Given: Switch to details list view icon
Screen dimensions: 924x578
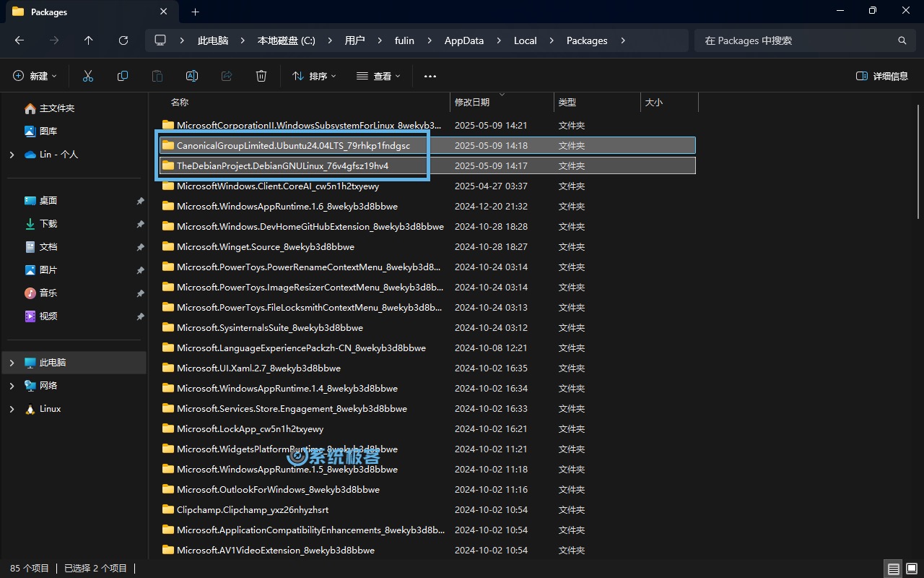Looking at the screenshot, I should pos(894,569).
